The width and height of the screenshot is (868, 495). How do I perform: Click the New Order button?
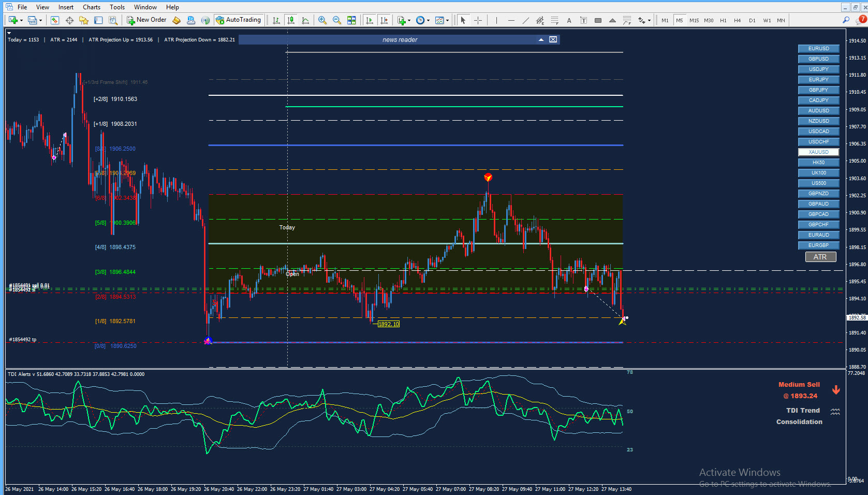146,20
